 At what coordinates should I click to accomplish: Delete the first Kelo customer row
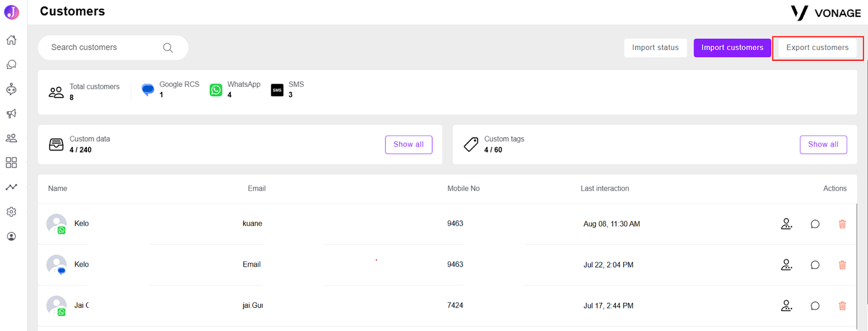tap(843, 224)
